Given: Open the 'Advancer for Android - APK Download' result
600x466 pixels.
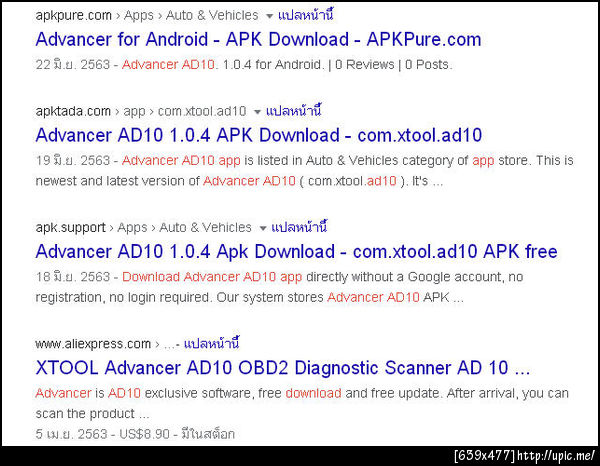Looking at the screenshot, I should click(258, 39).
